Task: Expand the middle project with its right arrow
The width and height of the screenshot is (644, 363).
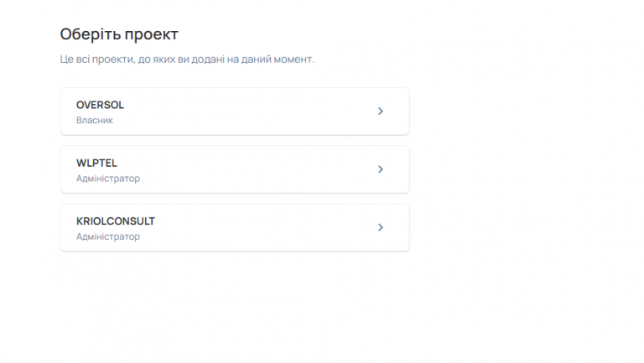Action: coord(381,169)
